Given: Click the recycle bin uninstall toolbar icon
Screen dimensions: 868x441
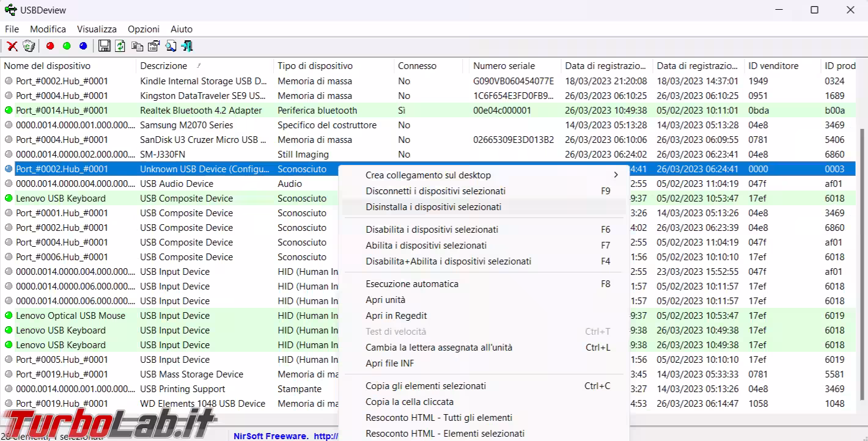Looking at the screenshot, I should pos(29,46).
